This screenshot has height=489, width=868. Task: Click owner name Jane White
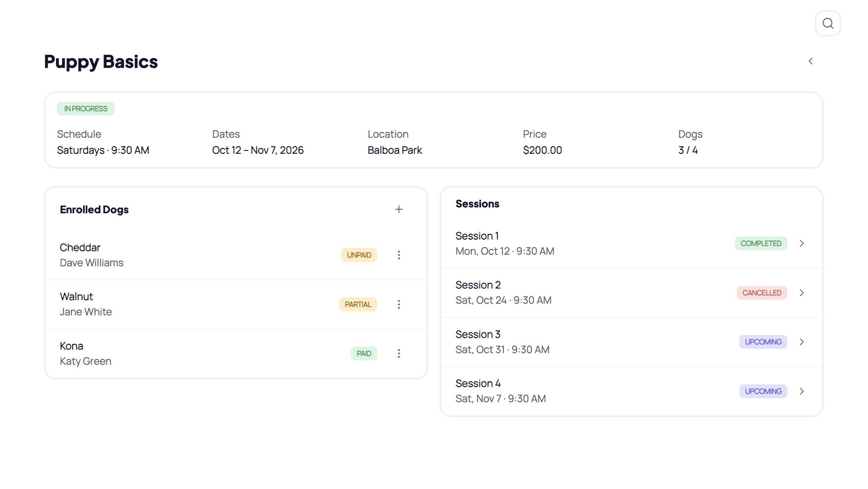pos(86,312)
